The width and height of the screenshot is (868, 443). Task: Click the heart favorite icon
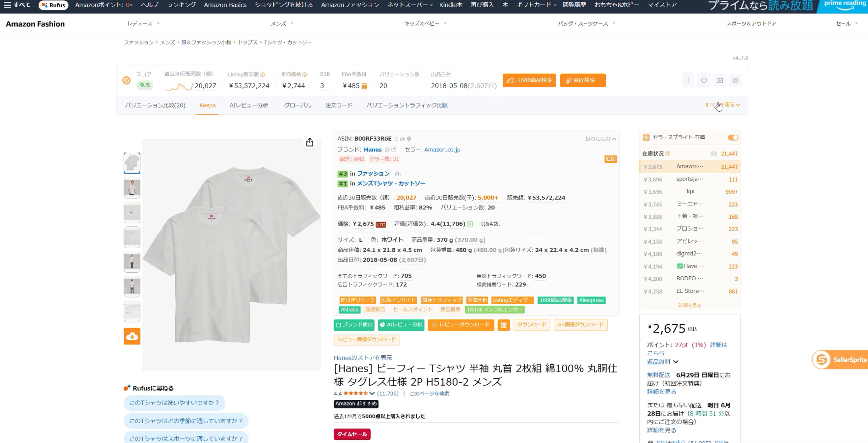pos(704,80)
